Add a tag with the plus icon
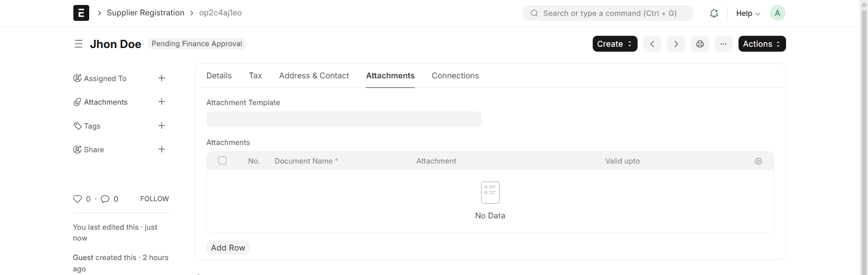Image resolution: width=868 pixels, height=275 pixels. point(162,126)
